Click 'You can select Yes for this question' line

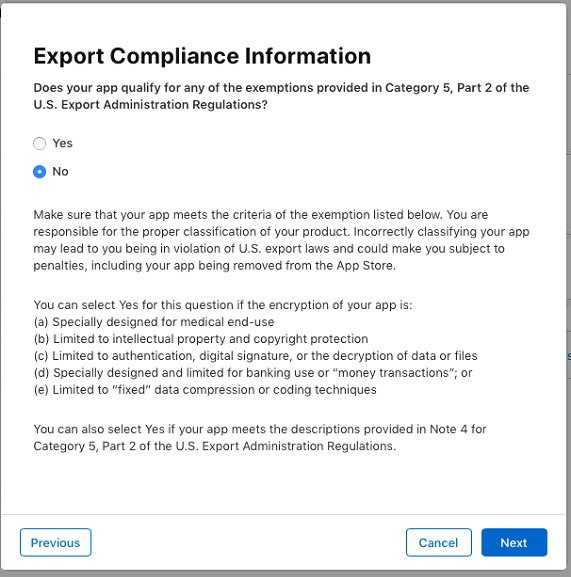[223, 305]
